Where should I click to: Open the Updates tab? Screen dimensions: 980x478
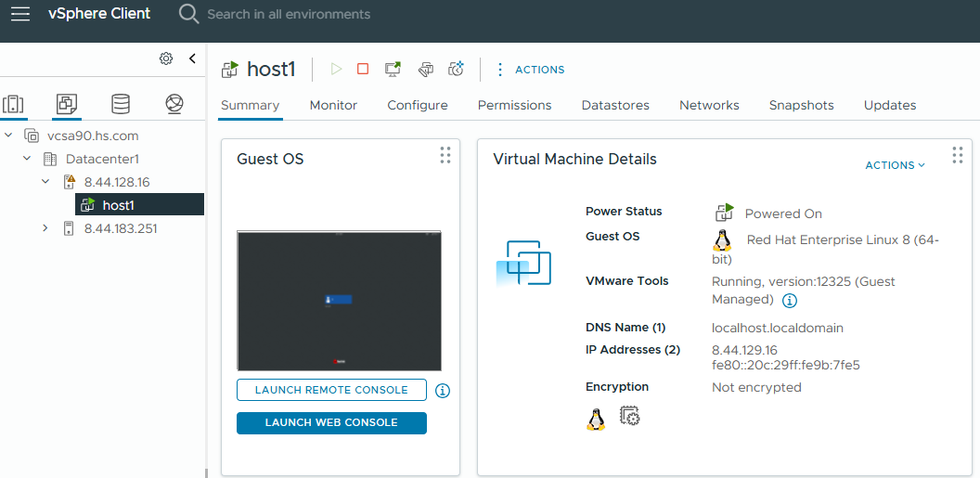click(x=890, y=105)
